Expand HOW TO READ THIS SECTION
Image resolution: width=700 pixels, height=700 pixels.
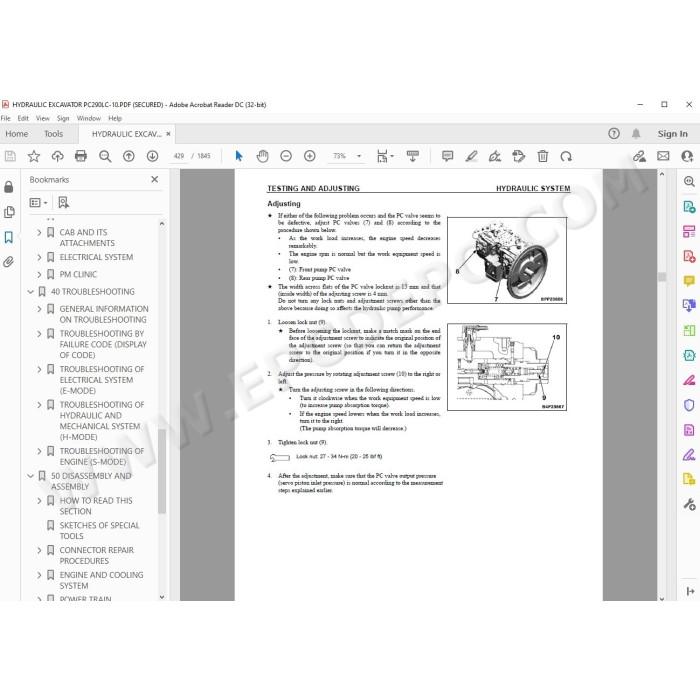coord(39,501)
